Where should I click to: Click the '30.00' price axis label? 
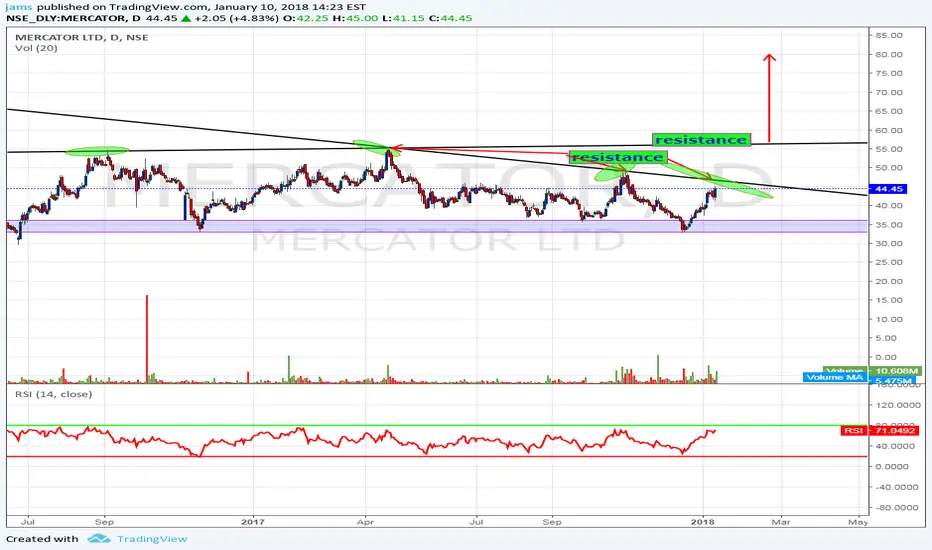[889, 244]
